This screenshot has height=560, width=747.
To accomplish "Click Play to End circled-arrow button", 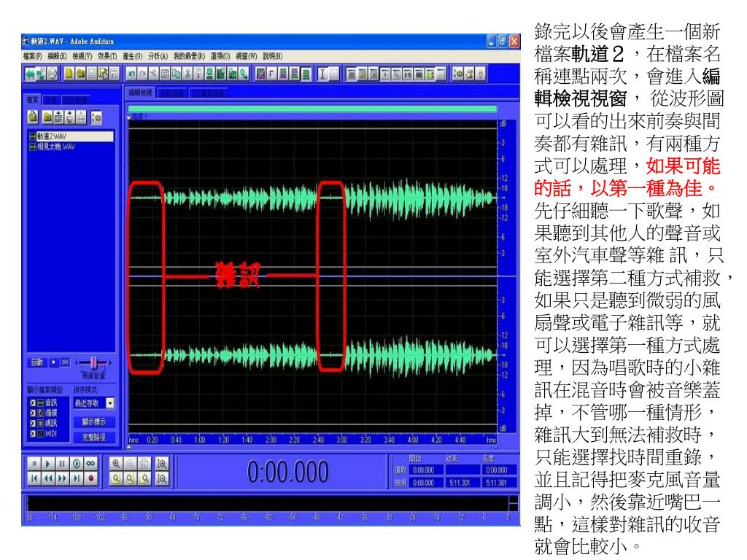I will point(76,463).
